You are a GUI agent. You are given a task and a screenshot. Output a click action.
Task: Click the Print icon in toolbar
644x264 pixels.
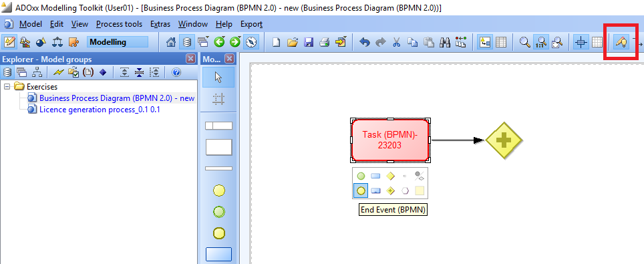pyautogui.click(x=325, y=42)
